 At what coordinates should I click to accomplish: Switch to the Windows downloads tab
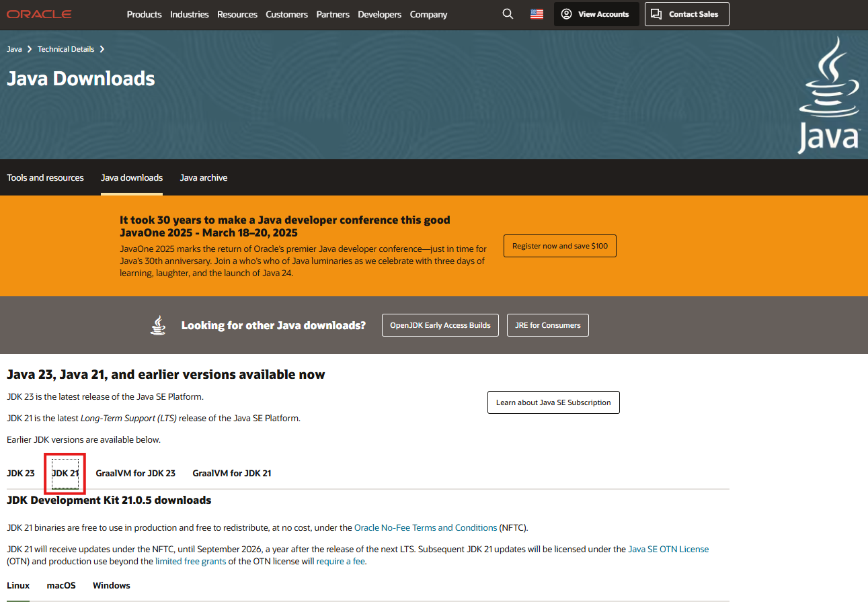coord(112,585)
